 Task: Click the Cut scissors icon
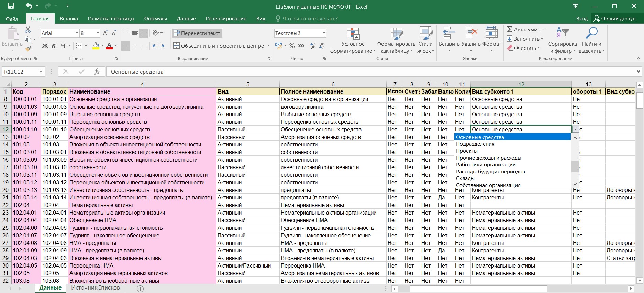click(x=28, y=30)
